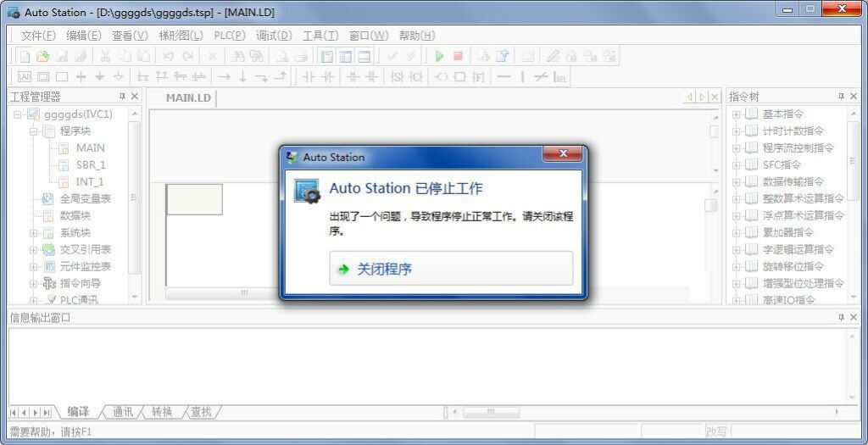Pin the 工程管理器 panel
Image resolution: width=868 pixels, height=445 pixels.
pos(122,97)
